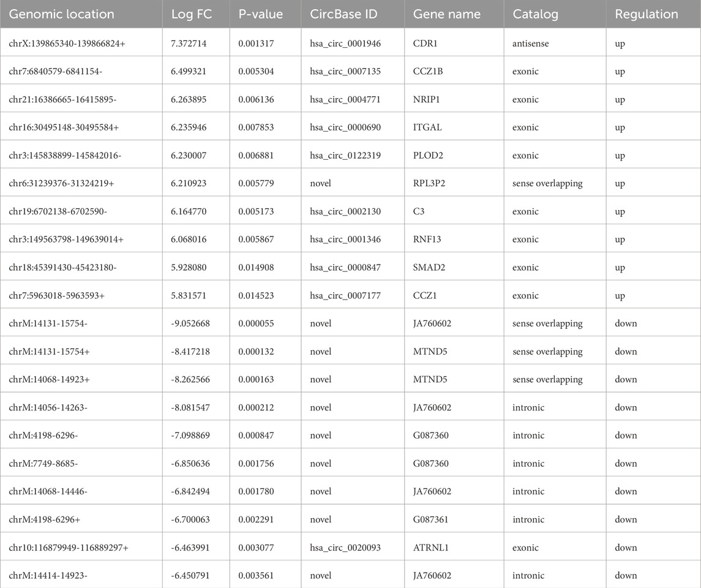The image size is (701, 588).
Task: Click the Catalog column header
Action: point(535,14)
